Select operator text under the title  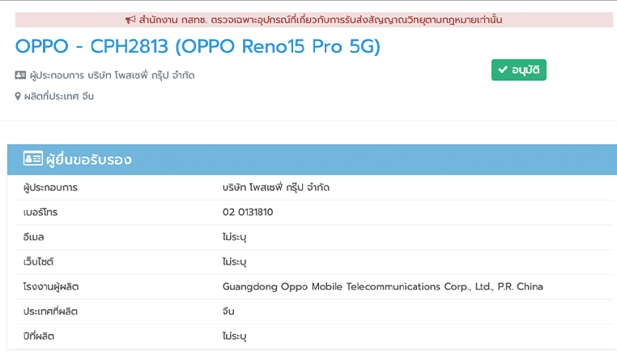[x=113, y=75]
